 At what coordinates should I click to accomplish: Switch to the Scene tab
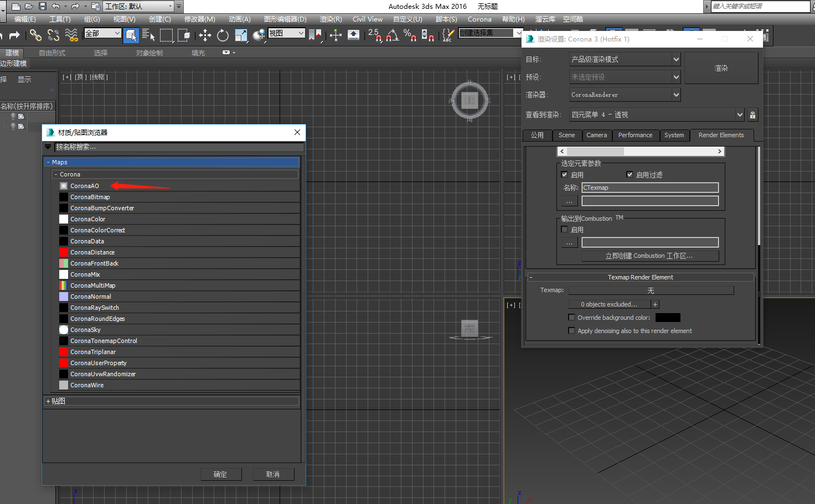pyautogui.click(x=566, y=135)
